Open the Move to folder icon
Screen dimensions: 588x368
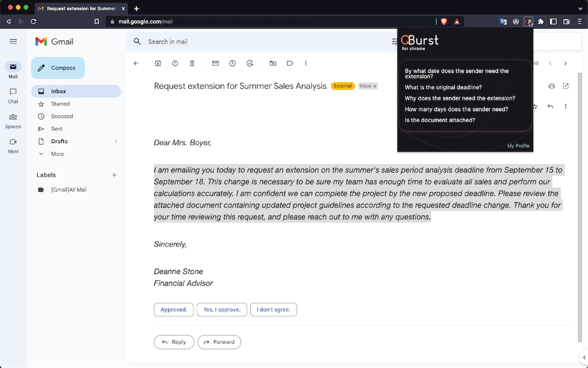(x=273, y=63)
